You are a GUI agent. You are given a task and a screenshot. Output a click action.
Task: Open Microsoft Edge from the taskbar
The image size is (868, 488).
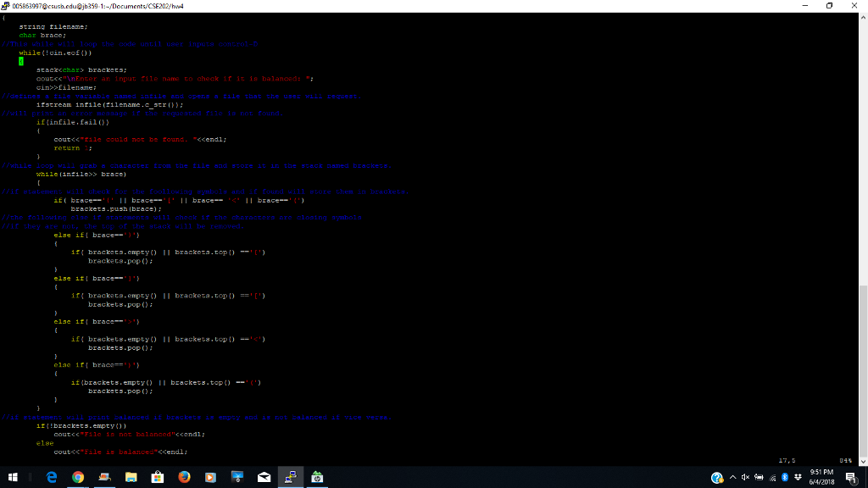pyautogui.click(x=50, y=477)
